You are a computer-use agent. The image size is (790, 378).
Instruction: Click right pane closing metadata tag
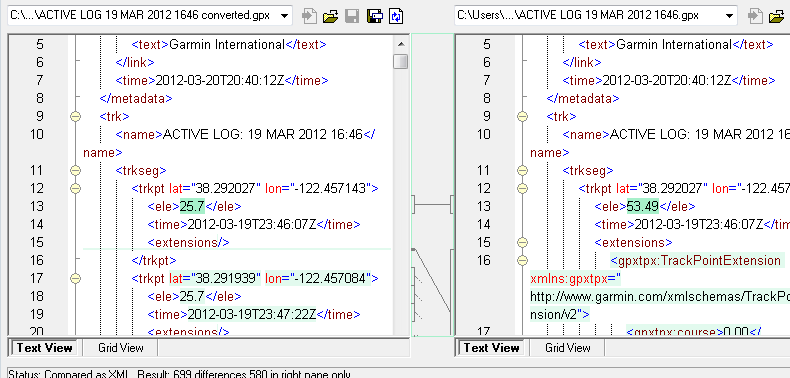pyautogui.click(x=583, y=98)
